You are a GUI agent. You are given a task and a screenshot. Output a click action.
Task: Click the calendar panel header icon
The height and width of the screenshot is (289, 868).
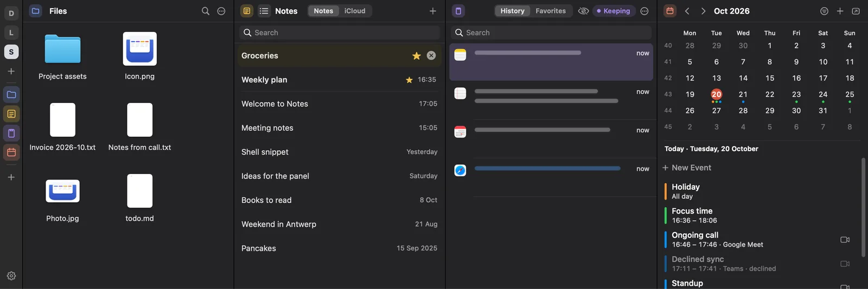(670, 11)
